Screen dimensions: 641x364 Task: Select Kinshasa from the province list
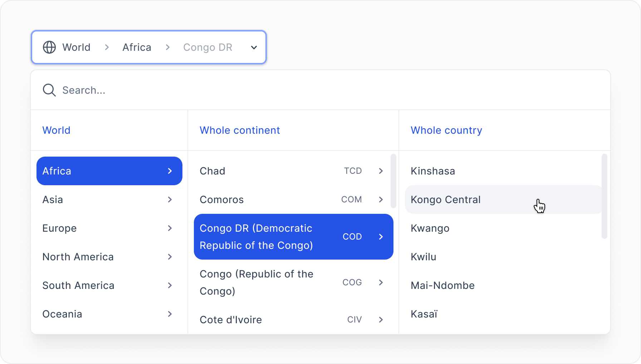[432, 171]
